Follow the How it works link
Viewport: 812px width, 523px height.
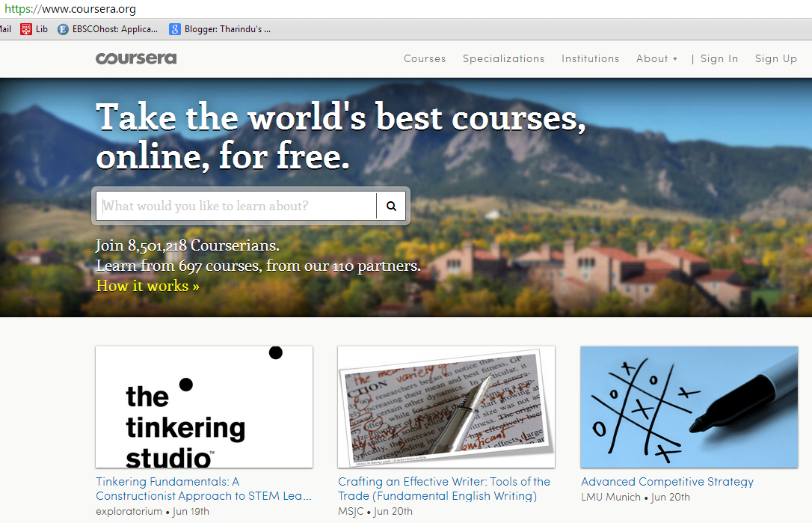click(x=147, y=286)
